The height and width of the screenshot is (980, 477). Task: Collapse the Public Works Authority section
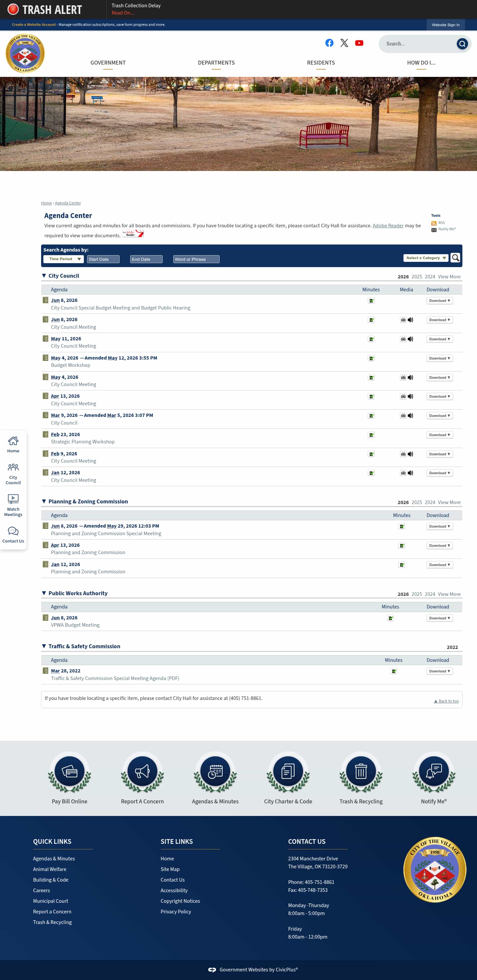(44, 593)
